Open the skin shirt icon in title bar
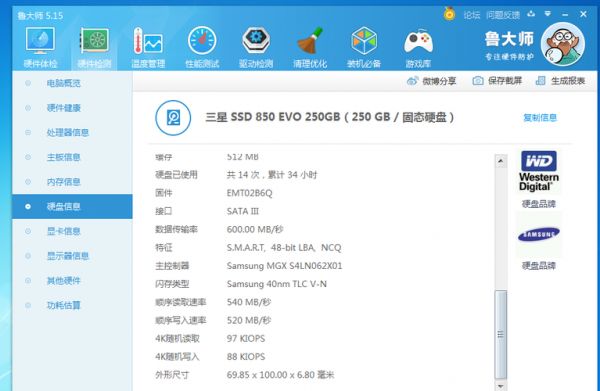The image size is (600, 391). click(x=531, y=14)
